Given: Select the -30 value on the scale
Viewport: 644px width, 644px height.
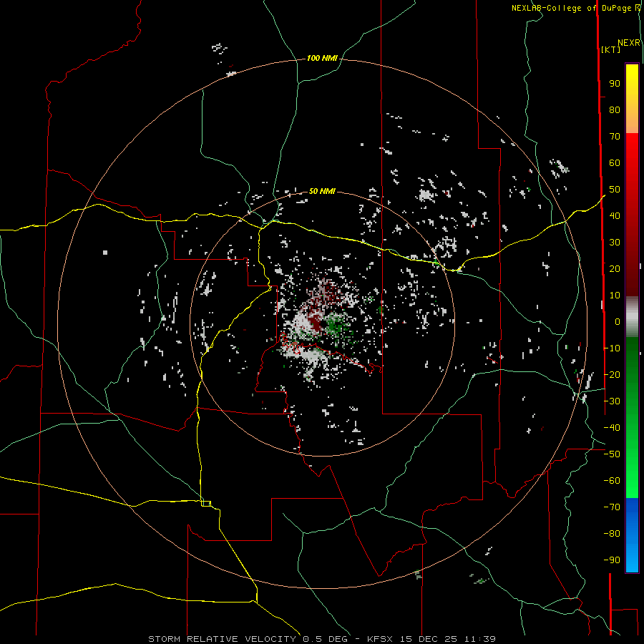Looking at the screenshot, I should 612,401.
